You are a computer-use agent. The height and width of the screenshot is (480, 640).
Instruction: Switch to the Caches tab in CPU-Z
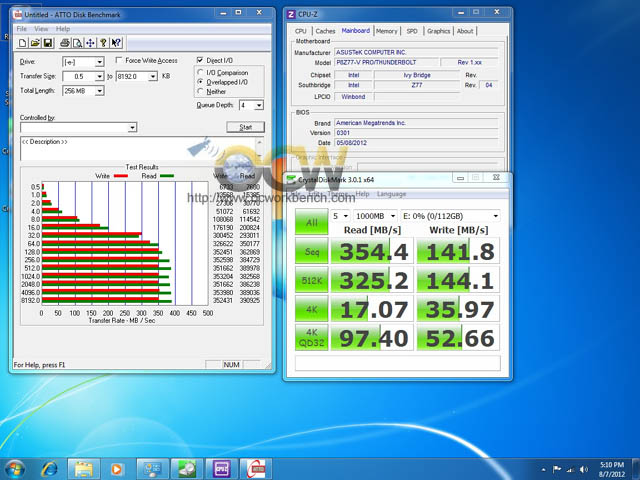pos(325,31)
